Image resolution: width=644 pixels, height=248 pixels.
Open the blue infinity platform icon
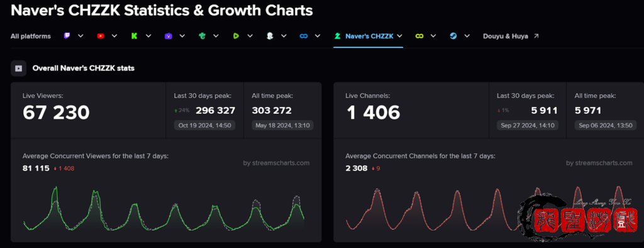(304, 36)
